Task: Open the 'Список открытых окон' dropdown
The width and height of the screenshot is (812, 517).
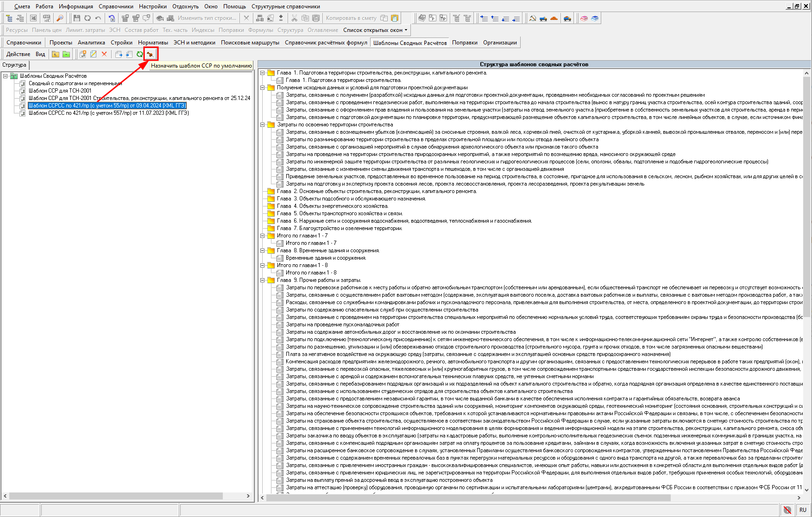Action: 375,30
